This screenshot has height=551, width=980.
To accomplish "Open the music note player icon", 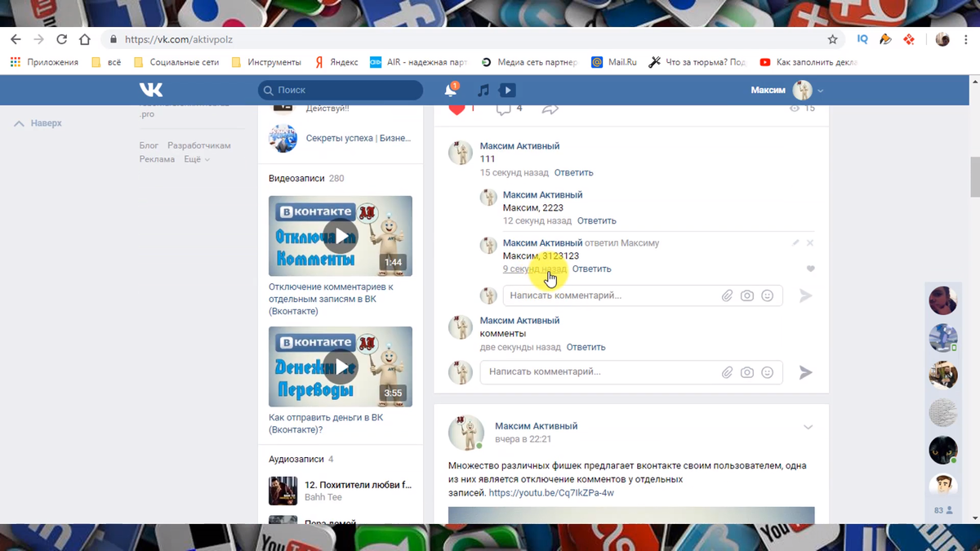I will (x=483, y=90).
